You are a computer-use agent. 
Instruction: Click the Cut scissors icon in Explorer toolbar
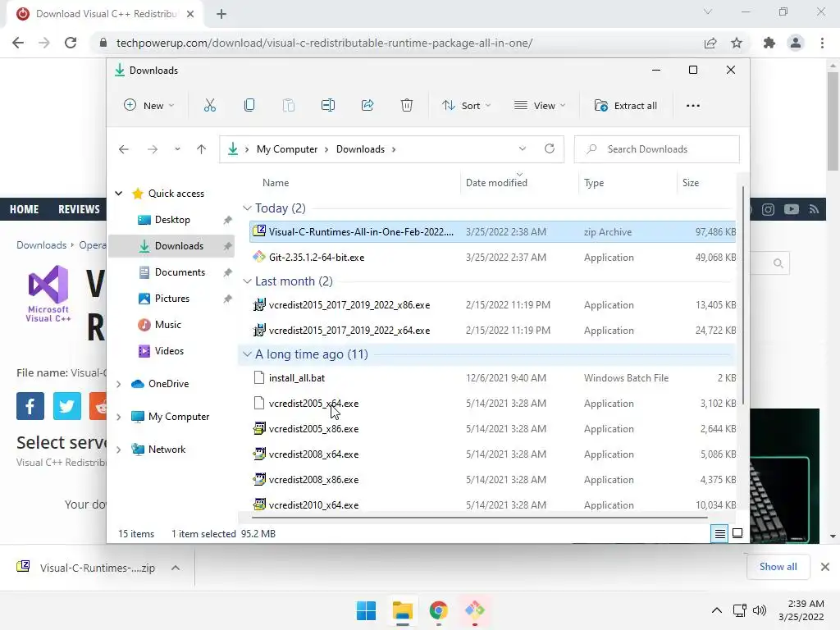click(x=209, y=106)
